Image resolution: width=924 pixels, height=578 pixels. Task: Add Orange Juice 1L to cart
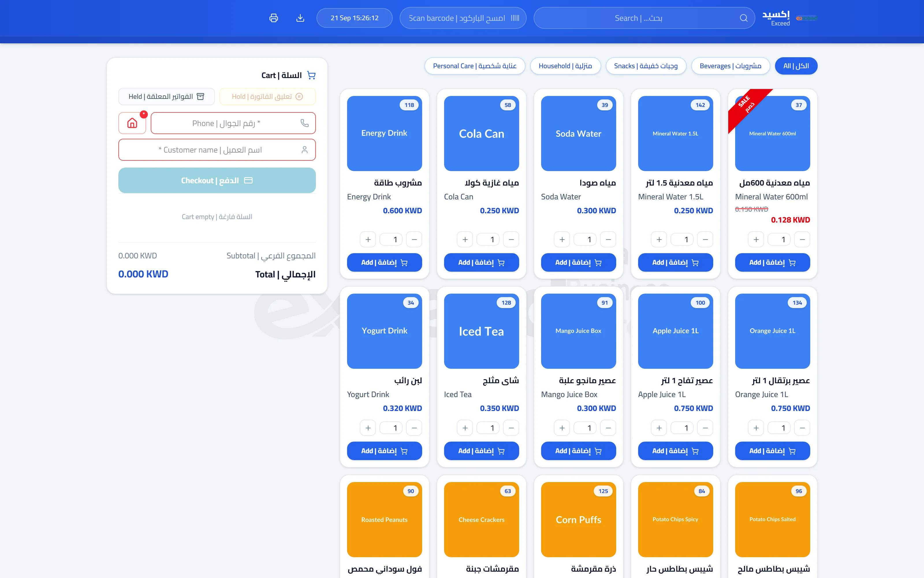pyautogui.click(x=772, y=451)
